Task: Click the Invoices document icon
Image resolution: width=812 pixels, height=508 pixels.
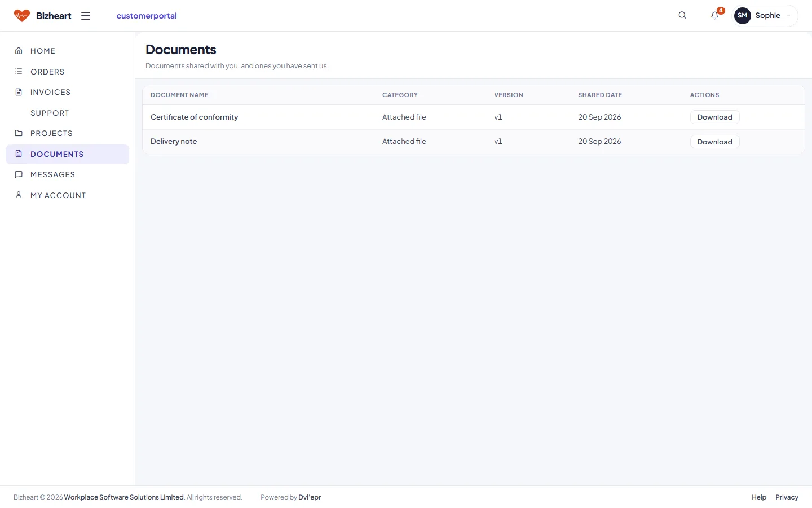Action: click(19, 92)
